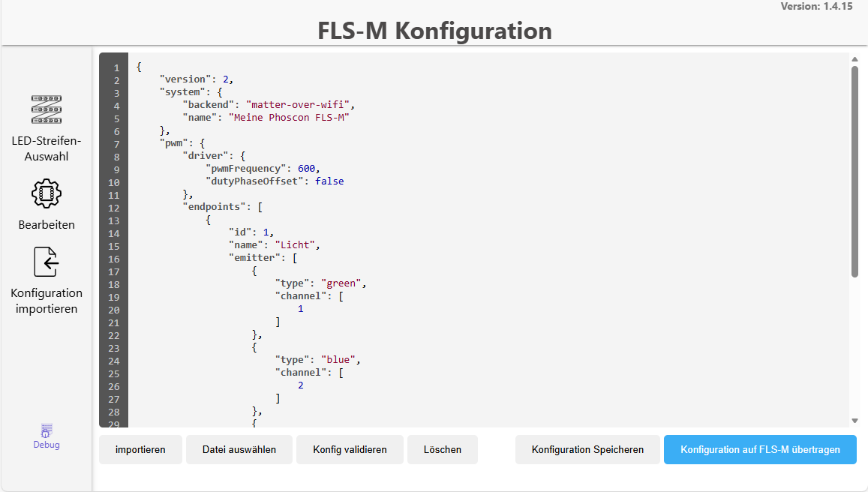Click the scrollbar up arrow

[x=854, y=58]
